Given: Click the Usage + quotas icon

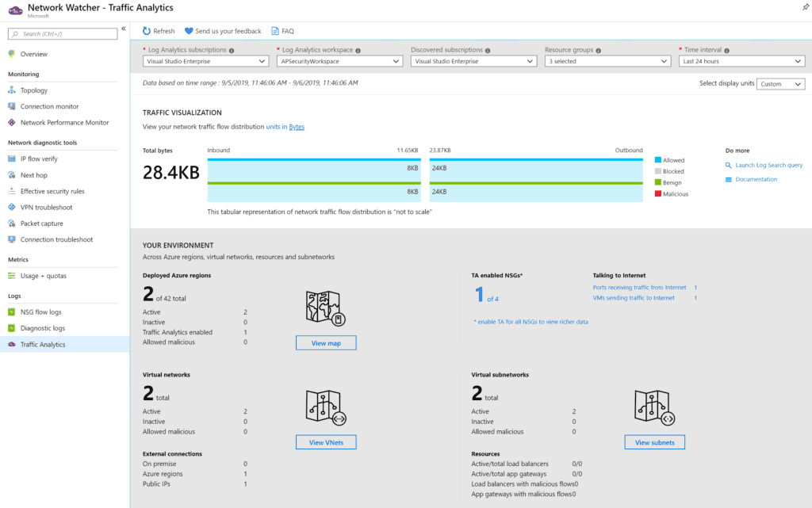Looking at the screenshot, I should click(12, 276).
